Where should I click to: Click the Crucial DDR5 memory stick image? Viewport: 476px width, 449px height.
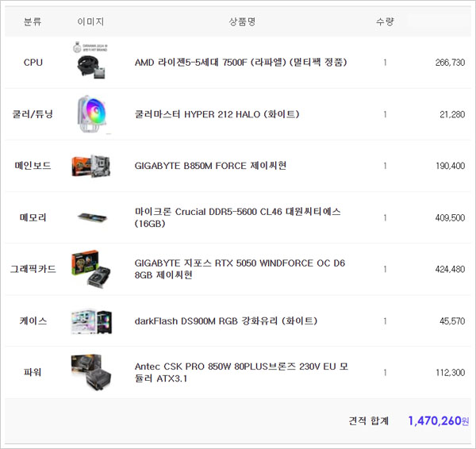[x=90, y=217]
